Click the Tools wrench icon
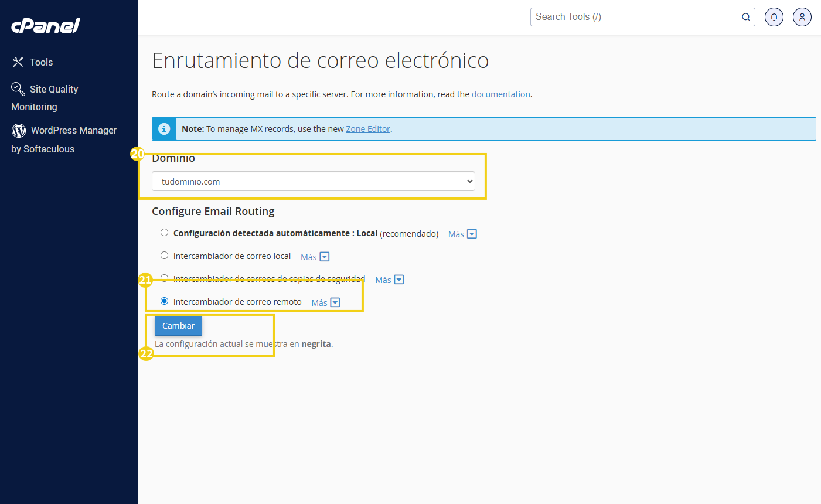This screenshot has width=821, height=504. (18, 62)
